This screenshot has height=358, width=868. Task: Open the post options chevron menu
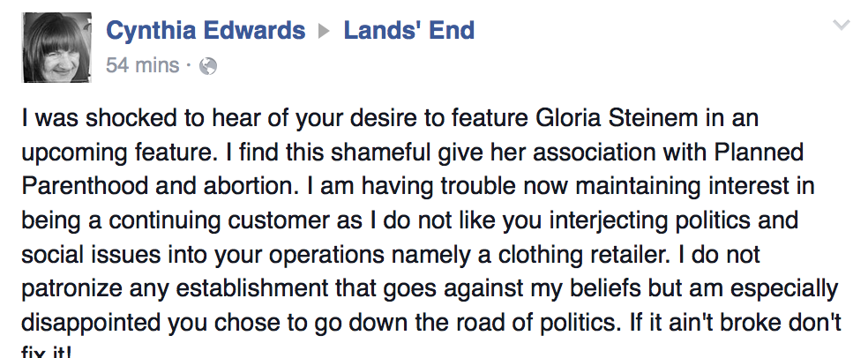point(842,25)
